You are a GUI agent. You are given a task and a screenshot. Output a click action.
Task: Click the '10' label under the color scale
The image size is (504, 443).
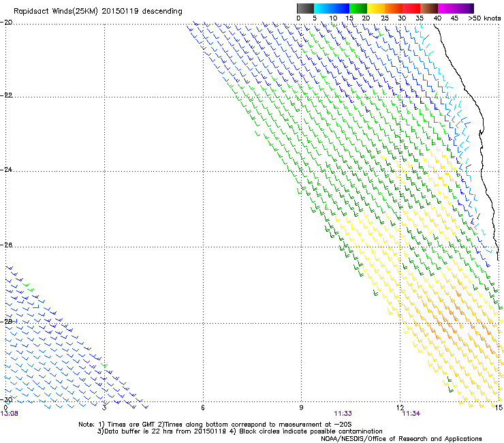(x=333, y=18)
